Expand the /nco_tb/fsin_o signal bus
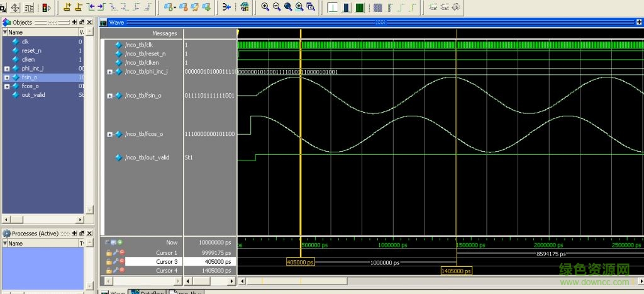 [110, 96]
